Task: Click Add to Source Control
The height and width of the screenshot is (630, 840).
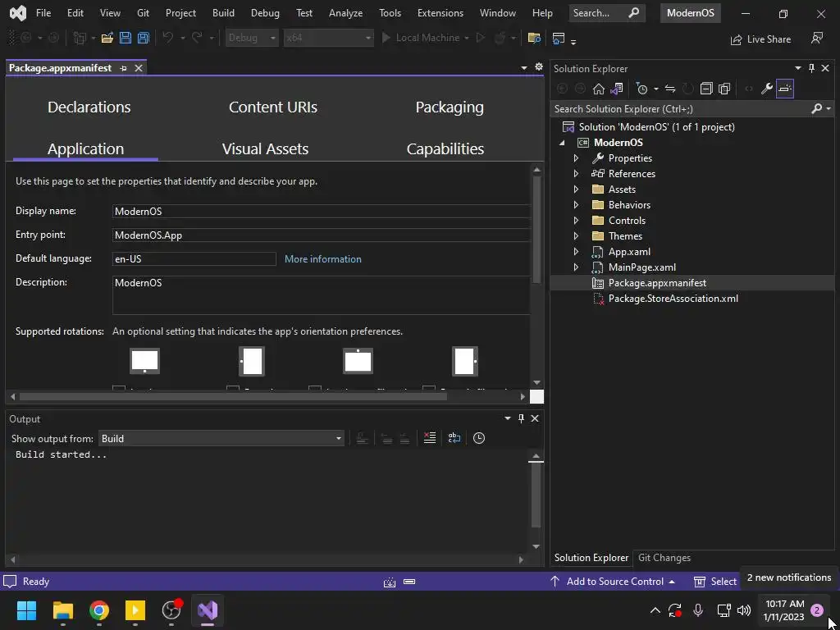Action: [x=612, y=582]
